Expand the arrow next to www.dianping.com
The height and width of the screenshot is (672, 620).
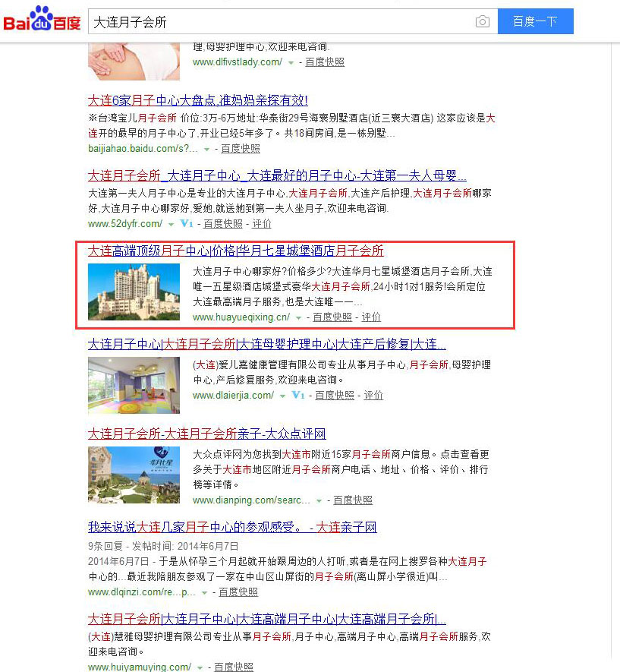[x=319, y=500]
